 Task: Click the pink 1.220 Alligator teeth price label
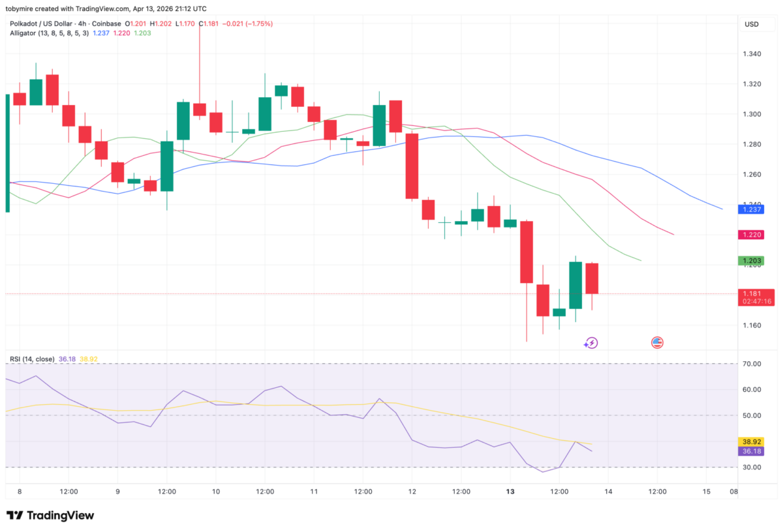pyautogui.click(x=752, y=235)
